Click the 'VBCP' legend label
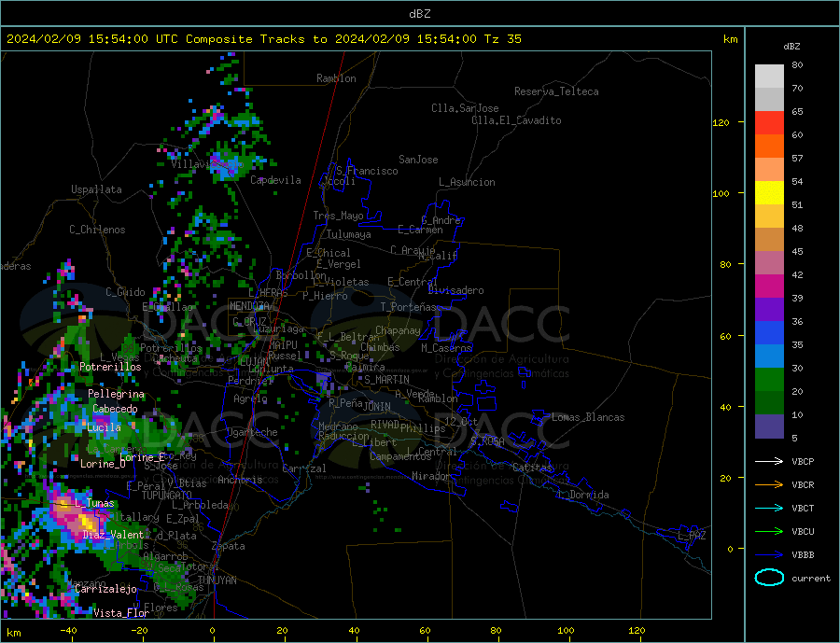The image size is (840, 643). 803,461
